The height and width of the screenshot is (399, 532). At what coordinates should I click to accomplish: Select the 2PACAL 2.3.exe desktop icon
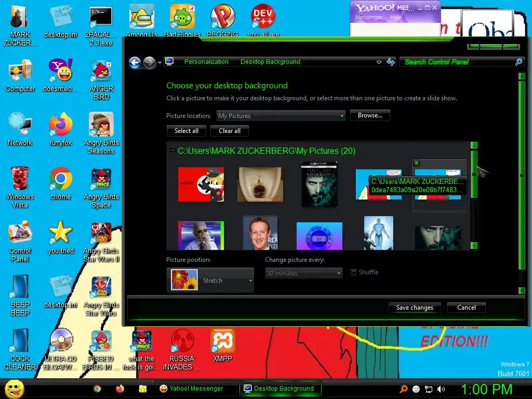[x=101, y=25]
